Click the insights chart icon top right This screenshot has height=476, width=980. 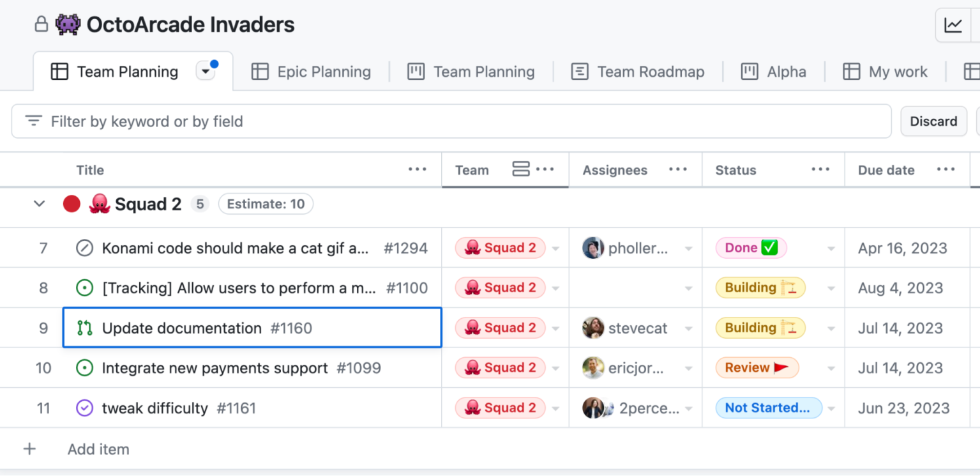point(954,25)
